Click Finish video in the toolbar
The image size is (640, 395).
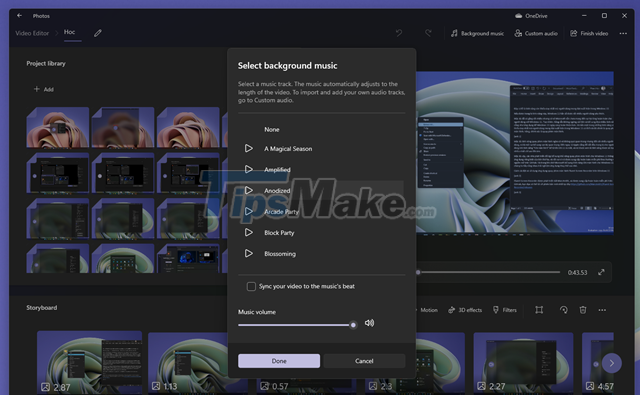coord(589,33)
